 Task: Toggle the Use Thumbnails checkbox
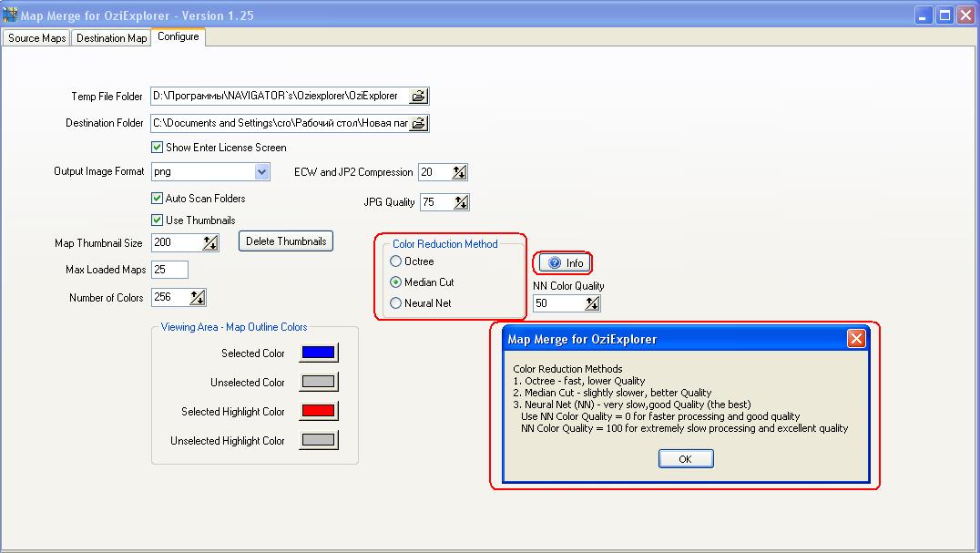pyautogui.click(x=158, y=220)
